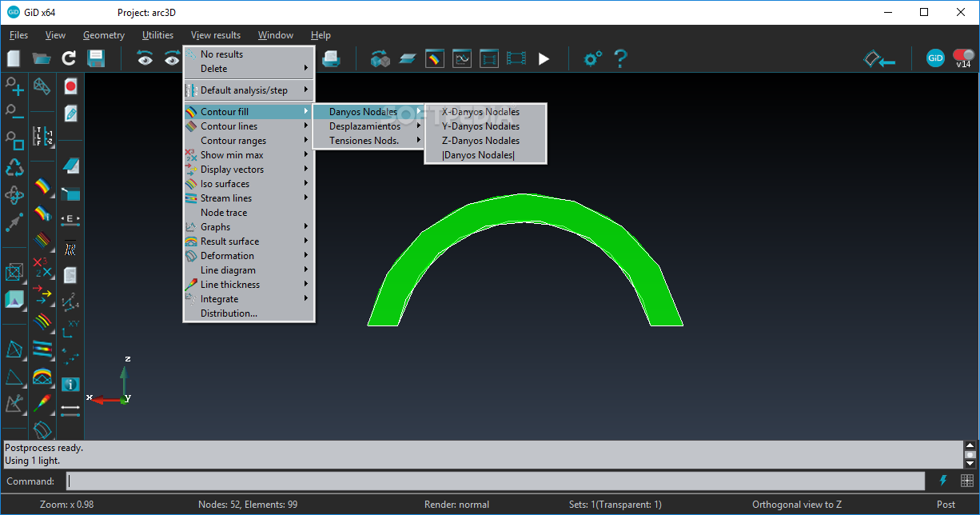This screenshot has height=515, width=980.
Task: Click 'Nodes: 52, Elements: 99' status text
Action: point(248,505)
